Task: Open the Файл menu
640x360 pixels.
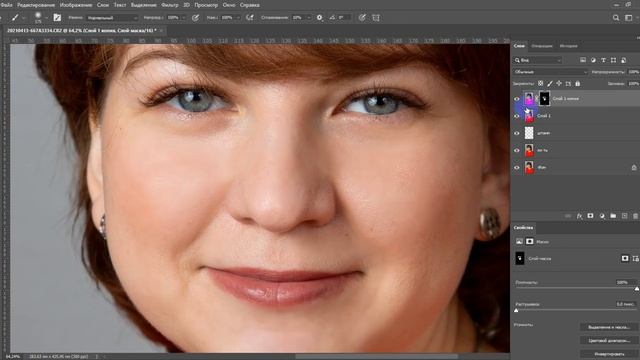Action: (7, 5)
